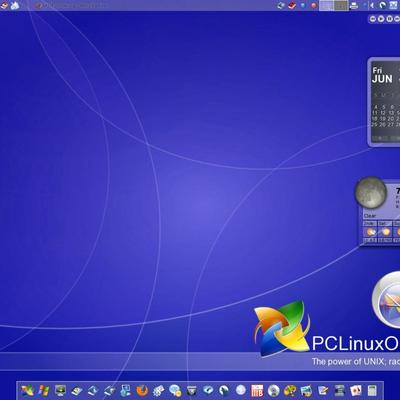Select the task entry in the top panel
Image resolution: width=400 pixels, height=400 pixels.
pyautogui.click(x=72, y=5)
